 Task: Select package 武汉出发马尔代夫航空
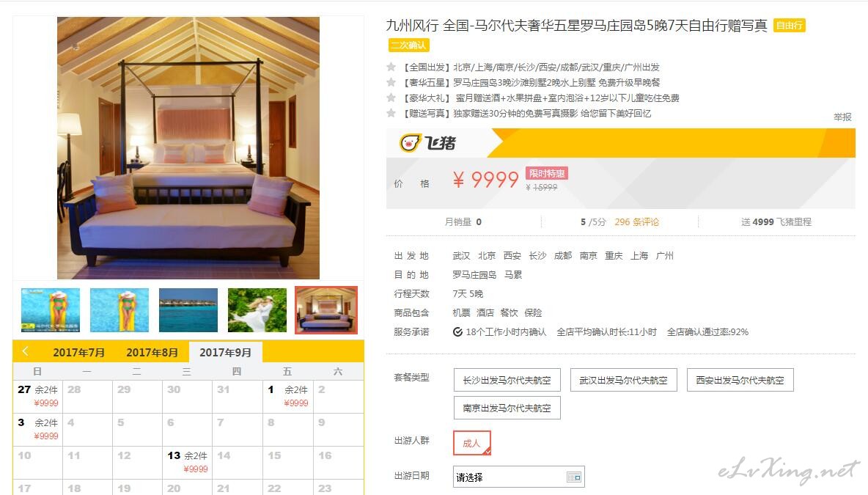click(623, 381)
